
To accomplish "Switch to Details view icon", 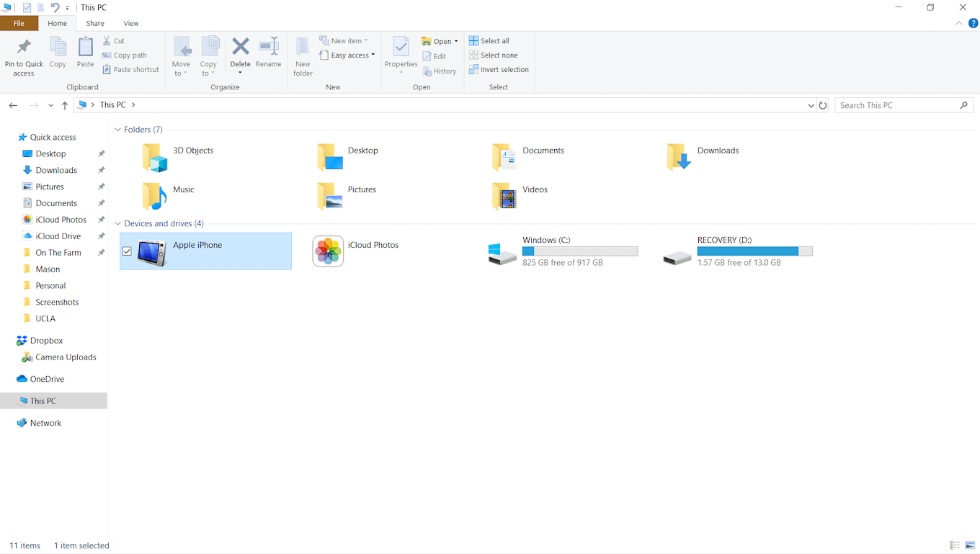I will tap(955, 545).
